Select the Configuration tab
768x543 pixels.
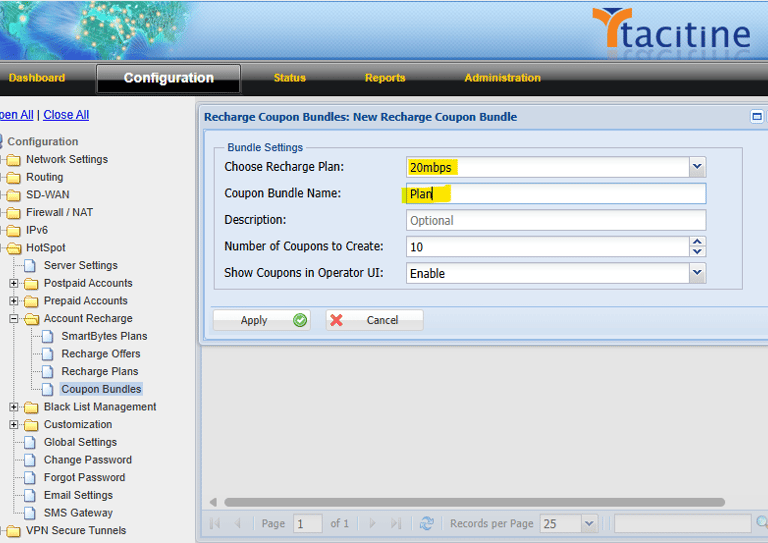point(168,78)
